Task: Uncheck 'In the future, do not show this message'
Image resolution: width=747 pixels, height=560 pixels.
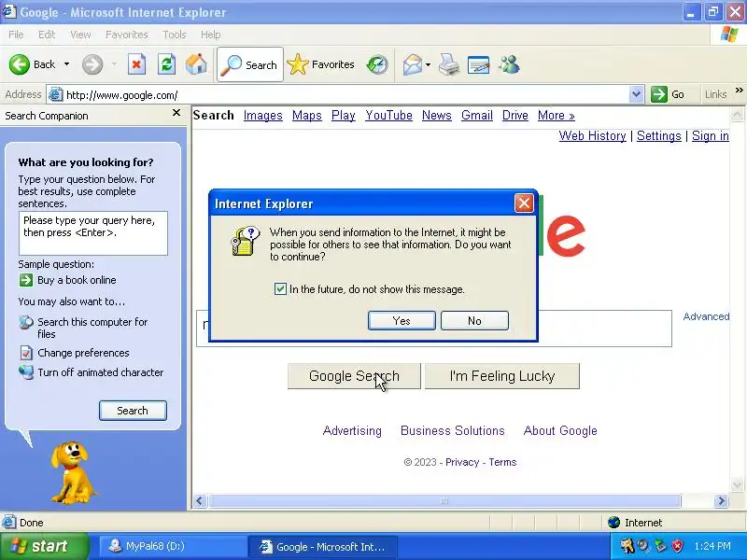Action: click(280, 289)
